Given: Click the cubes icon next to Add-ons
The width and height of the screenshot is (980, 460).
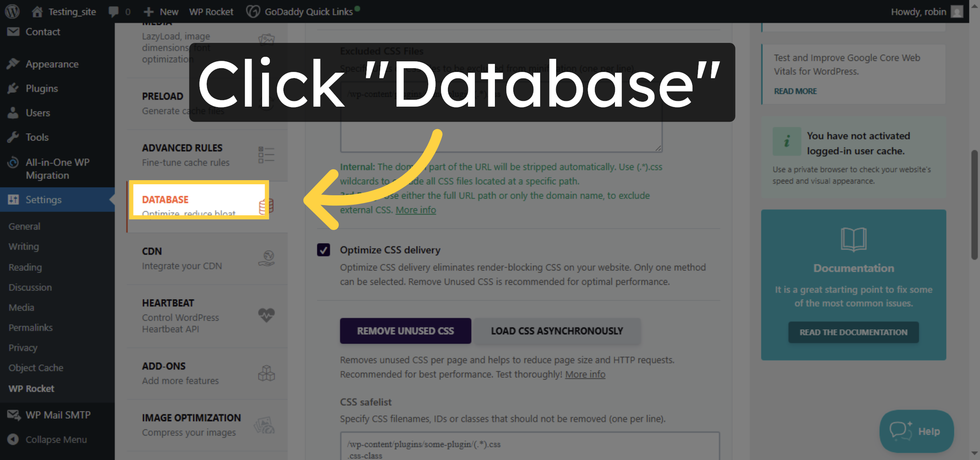Looking at the screenshot, I should point(266,373).
